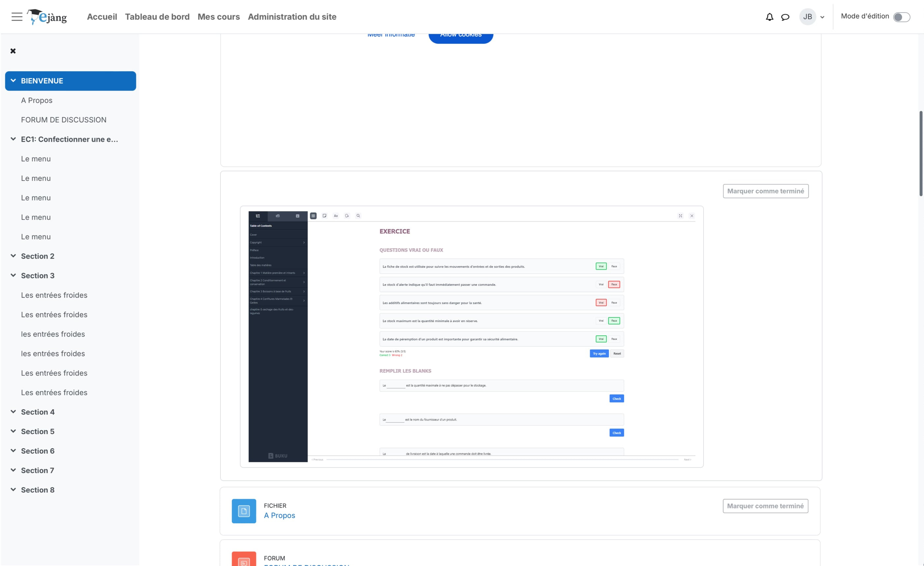
Task: Open the hamburger side menu
Action: pyautogui.click(x=16, y=16)
